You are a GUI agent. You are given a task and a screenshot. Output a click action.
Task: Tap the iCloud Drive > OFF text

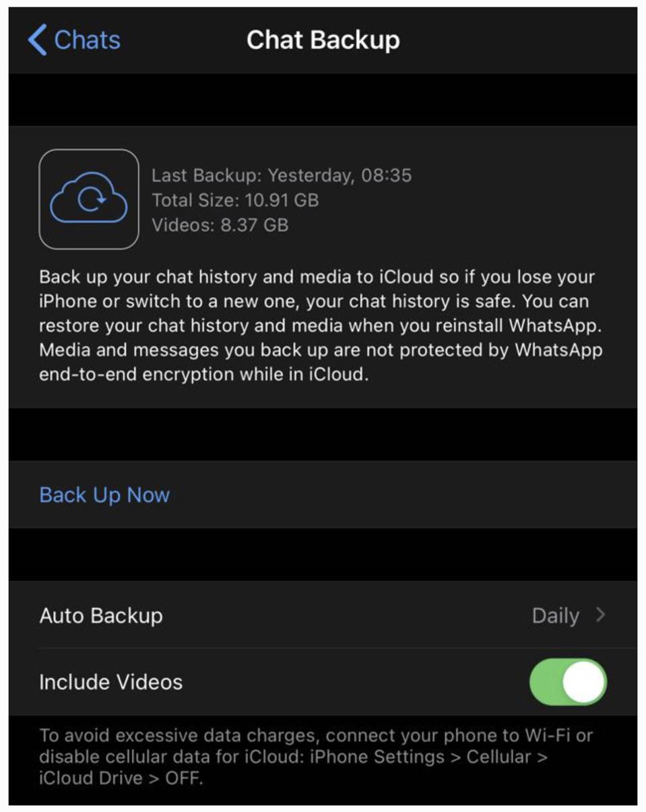[121, 778]
